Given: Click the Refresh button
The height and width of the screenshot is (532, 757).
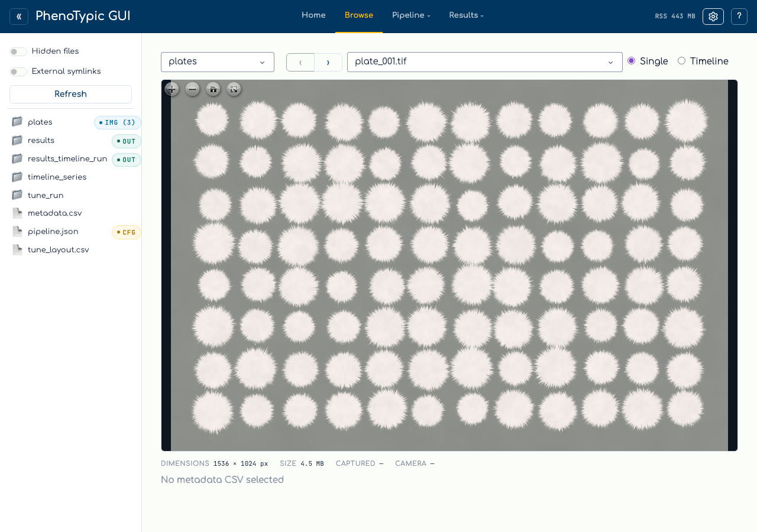Looking at the screenshot, I should click(70, 94).
